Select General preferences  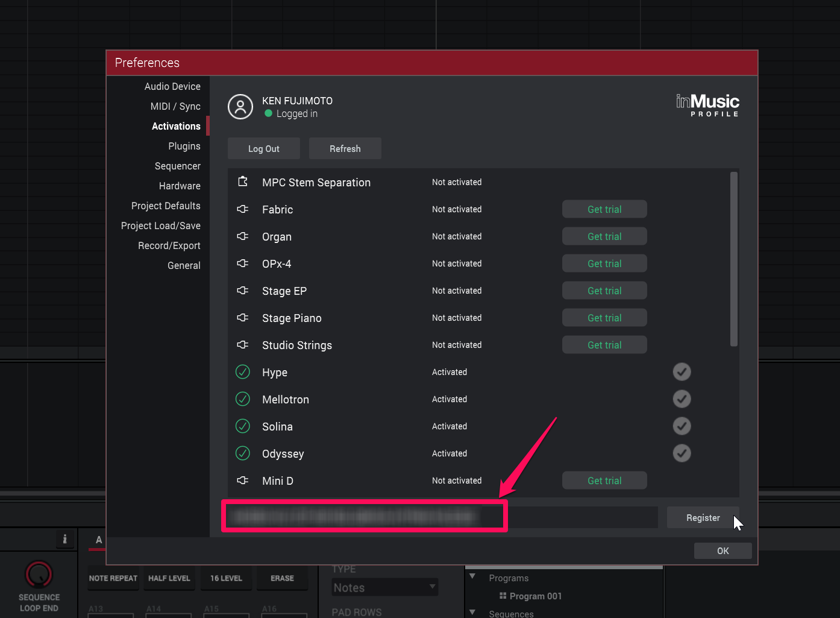point(184,265)
